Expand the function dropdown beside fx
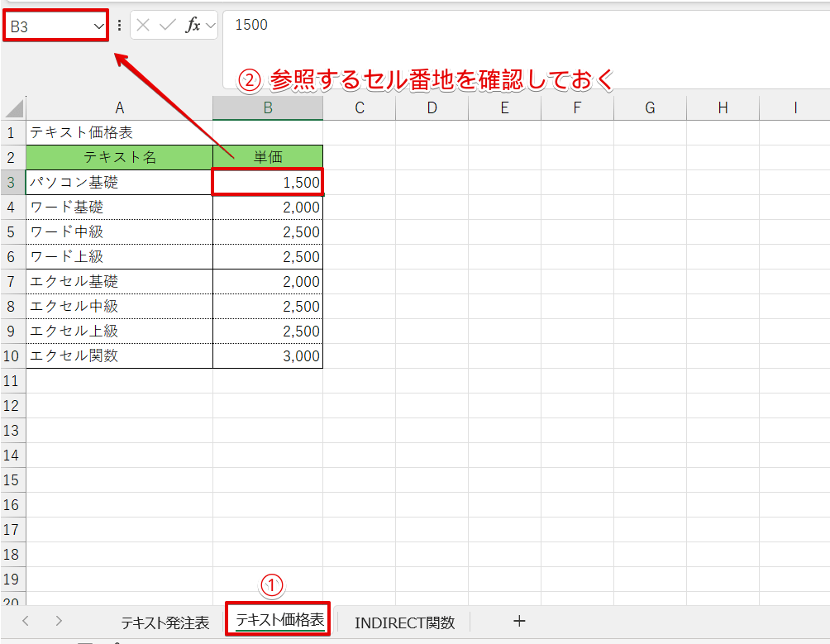Image resolution: width=830 pixels, height=644 pixels. (211, 25)
